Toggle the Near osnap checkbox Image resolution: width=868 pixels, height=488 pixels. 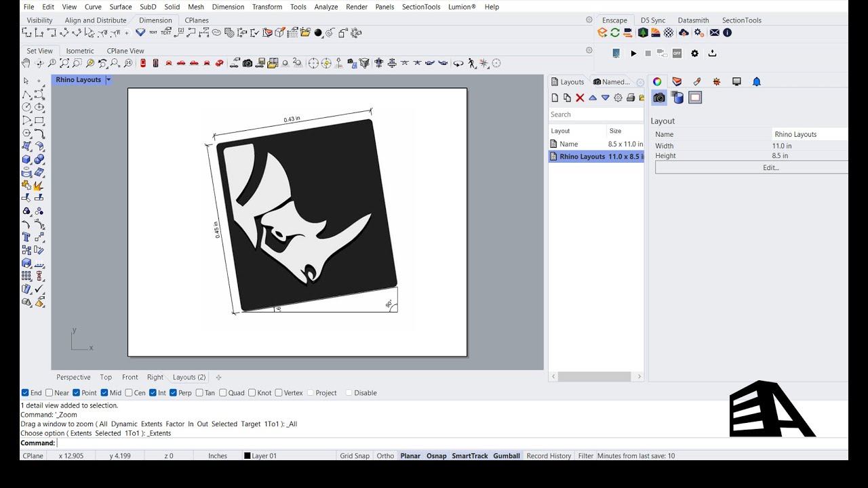49,393
